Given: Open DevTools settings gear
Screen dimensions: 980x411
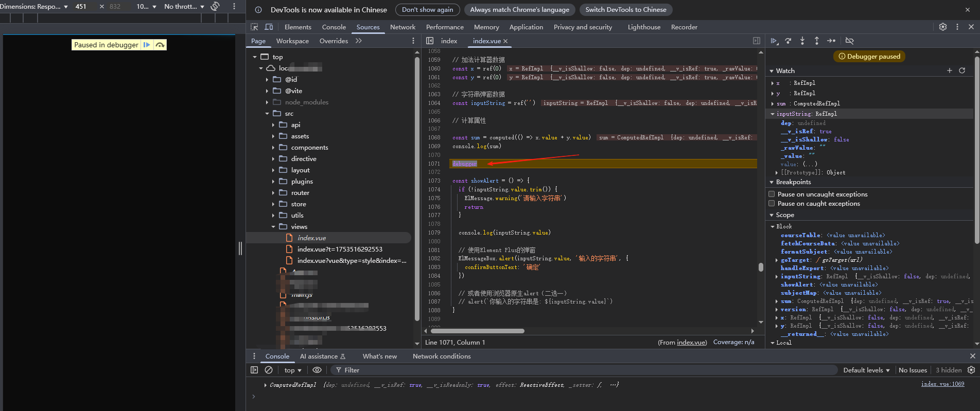Looking at the screenshot, I should pos(943,27).
